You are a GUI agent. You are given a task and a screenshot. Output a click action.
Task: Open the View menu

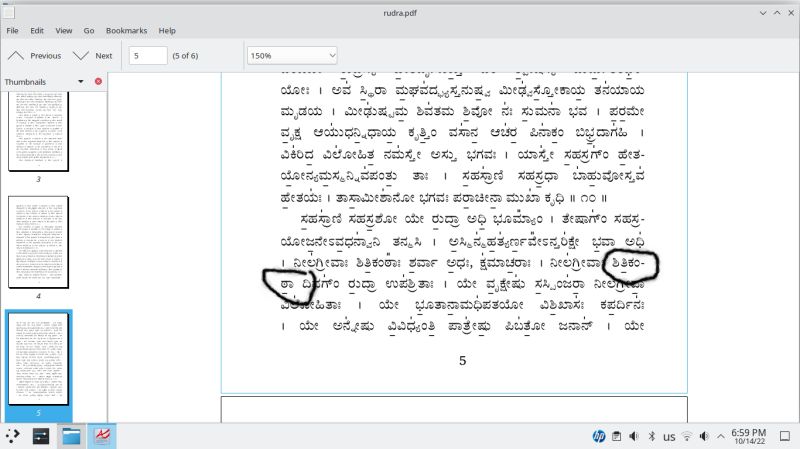pyautogui.click(x=64, y=31)
